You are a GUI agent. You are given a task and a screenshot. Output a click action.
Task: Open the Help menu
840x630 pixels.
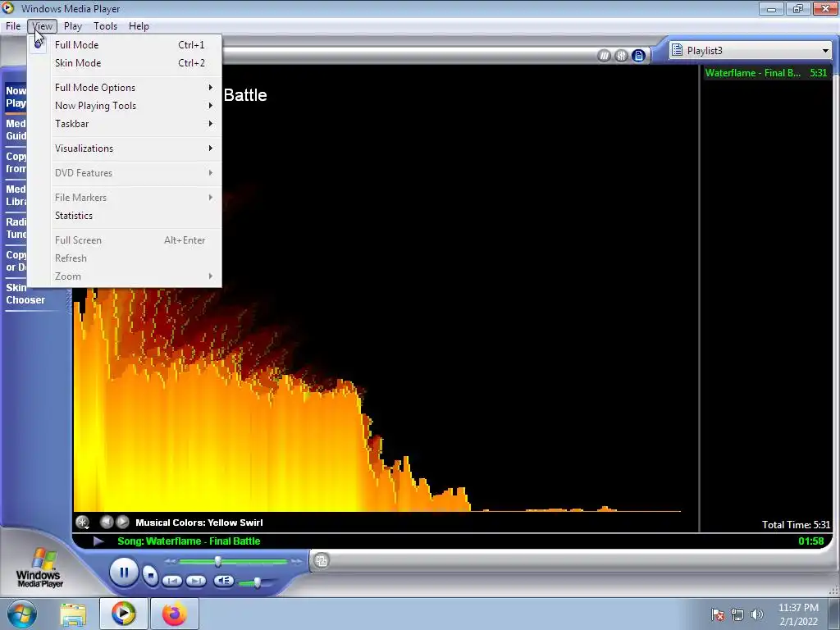coord(139,26)
